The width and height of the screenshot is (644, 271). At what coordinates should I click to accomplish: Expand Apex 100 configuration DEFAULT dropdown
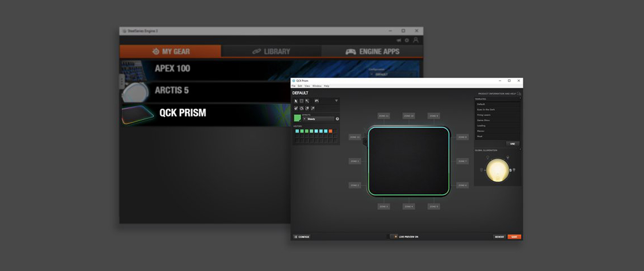point(391,74)
